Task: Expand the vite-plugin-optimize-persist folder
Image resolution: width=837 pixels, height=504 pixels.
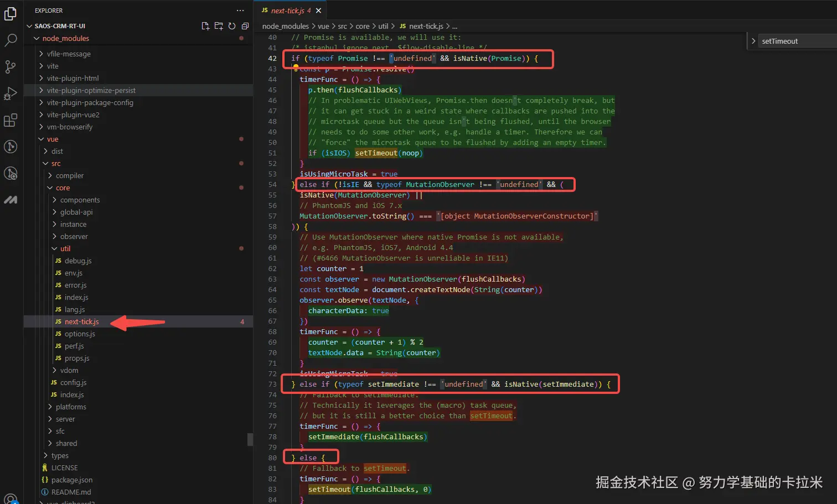Action: (x=138, y=90)
